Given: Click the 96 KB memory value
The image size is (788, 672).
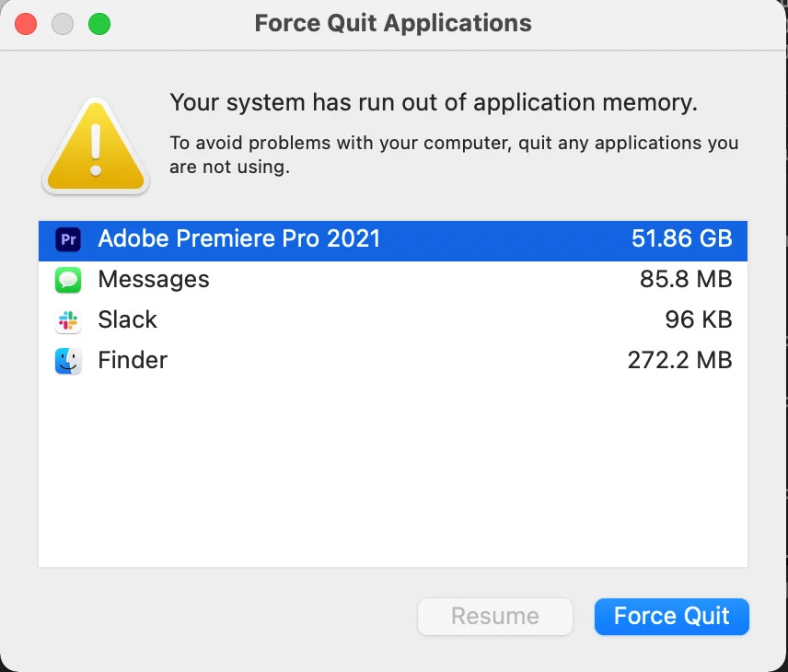Looking at the screenshot, I should point(699,319).
